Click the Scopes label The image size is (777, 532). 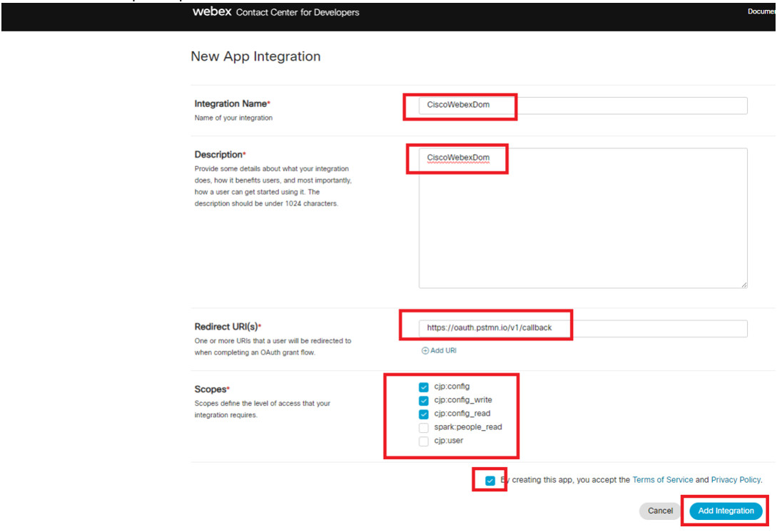tap(212, 389)
